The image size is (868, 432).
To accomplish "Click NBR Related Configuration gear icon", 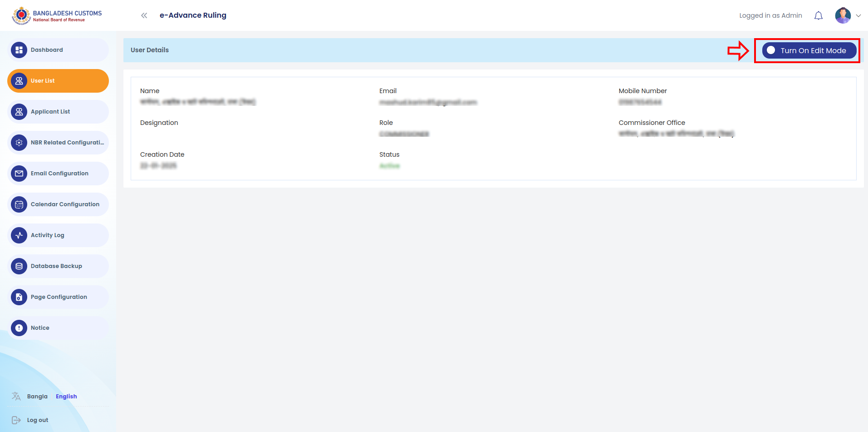I will coord(19,143).
